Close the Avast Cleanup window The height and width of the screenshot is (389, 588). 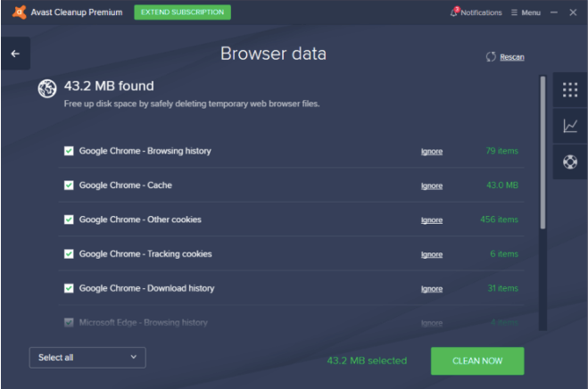(x=573, y=12)
